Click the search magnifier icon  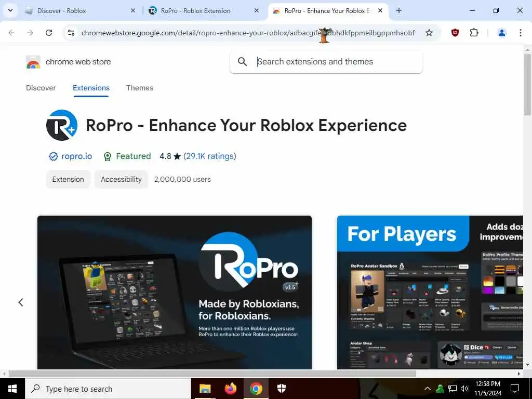242,62
